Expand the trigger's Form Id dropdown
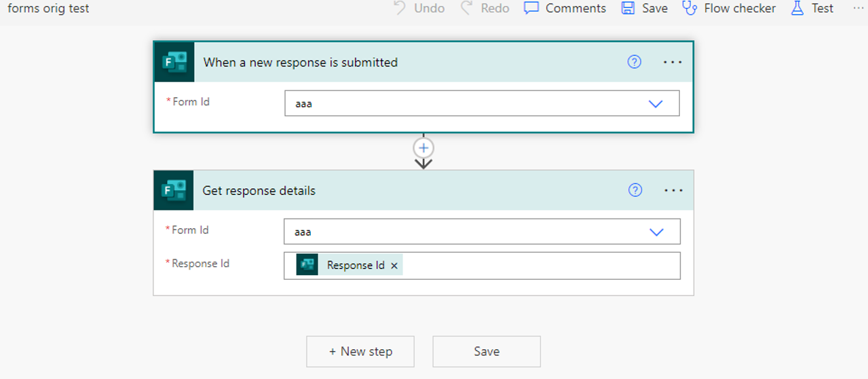 coord(656,104)
